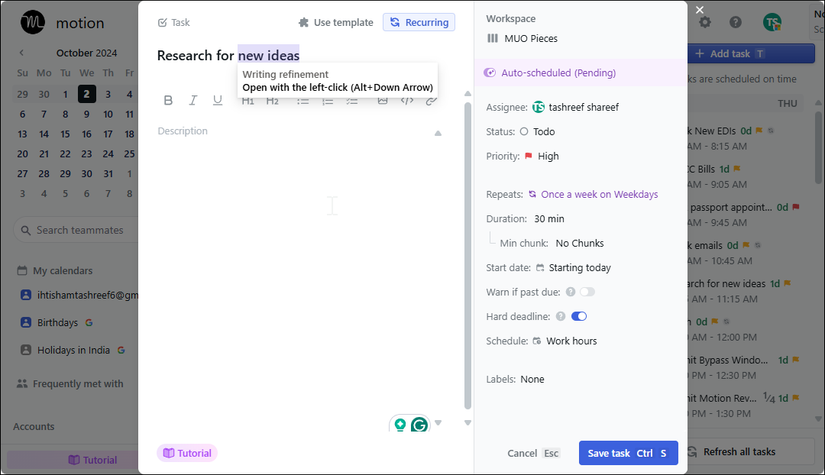Insert a code block in description

click(407, 101)
